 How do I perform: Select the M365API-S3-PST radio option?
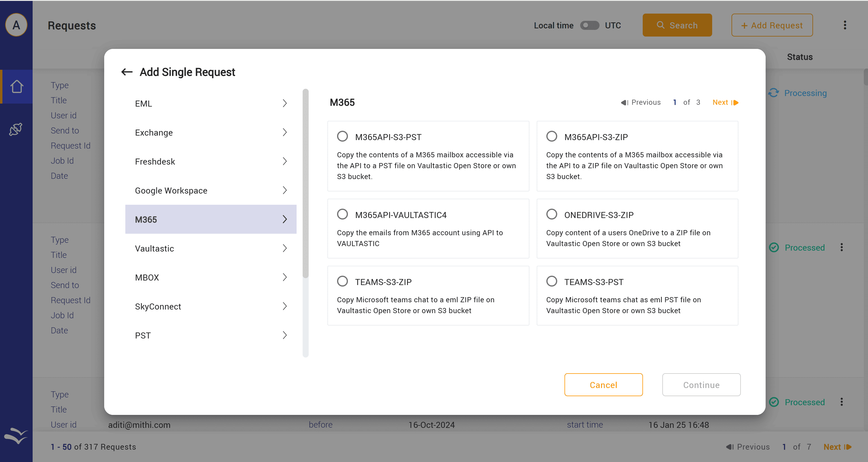342,136
